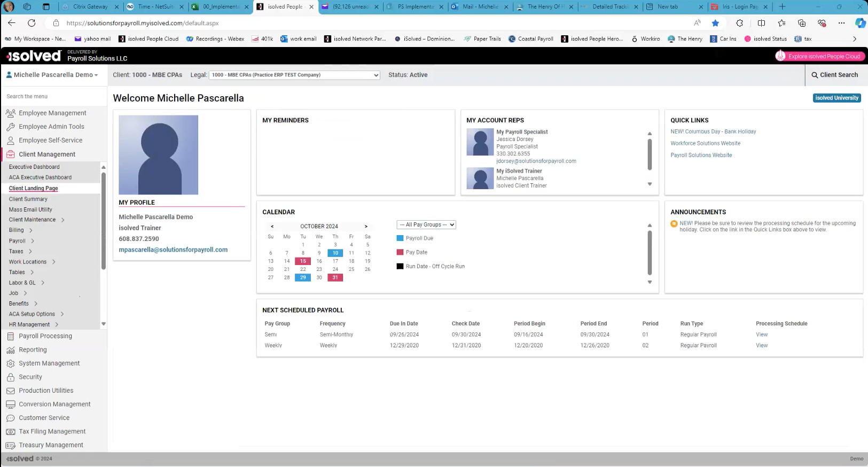Click the Security lock icon

pos(11,377)
